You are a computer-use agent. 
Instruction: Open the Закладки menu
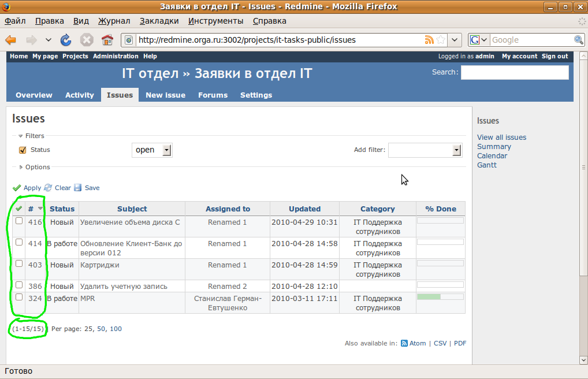coord(159,21)
